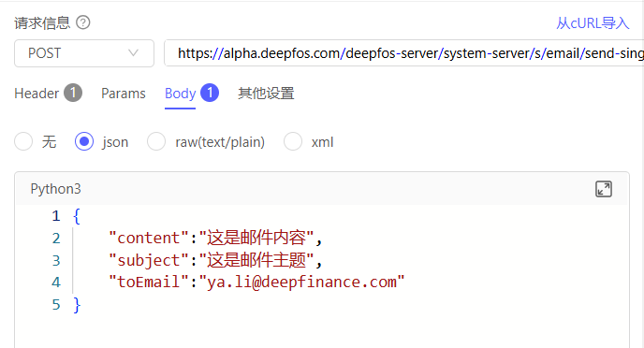Open the Body tab
This screenshot has height=348, width=644.
click(x=180, y=94)
